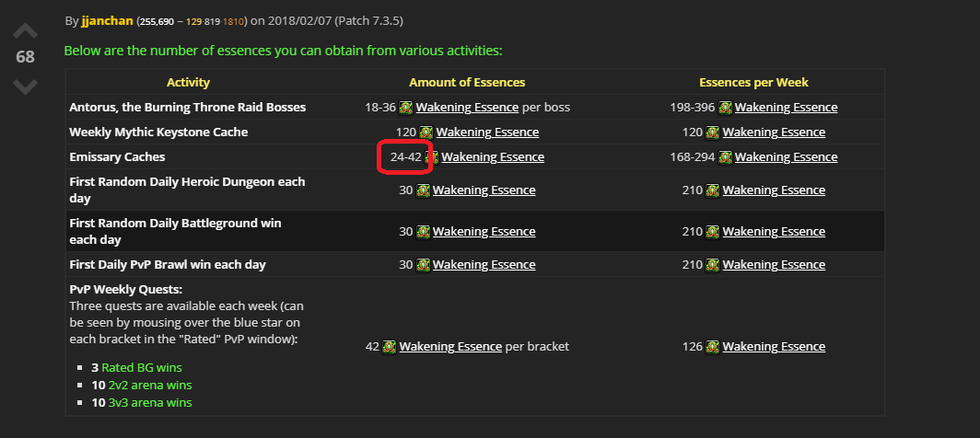Click the Essences per Week column header
This screenshot has height=438, width=980.
point(753,83)
